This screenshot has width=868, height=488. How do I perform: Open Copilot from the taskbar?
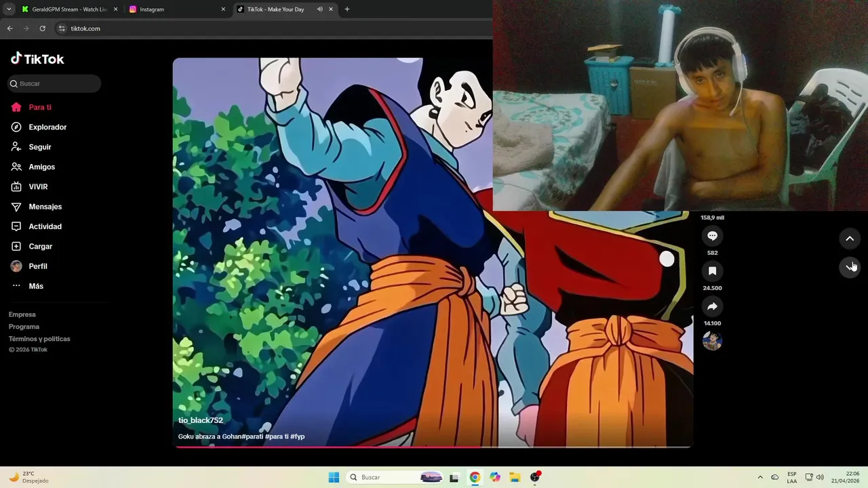(x=495, y=477)
